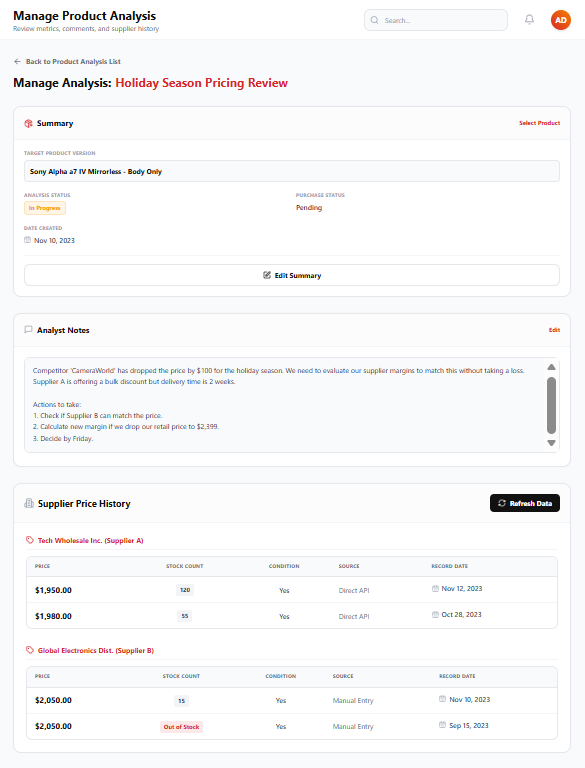This screenshot has width=585, height=768.
Task: Click the notes scrollbar down arrow
Action: click(x=551, y=443)
